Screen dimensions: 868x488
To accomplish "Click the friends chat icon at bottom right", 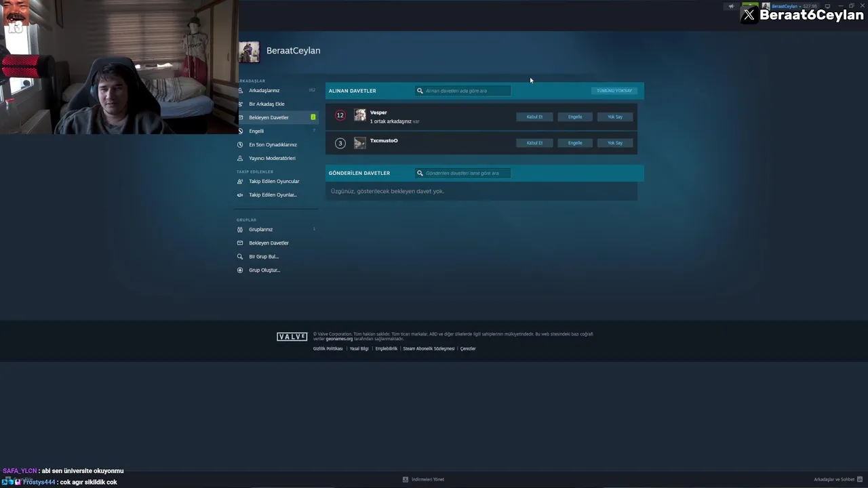I will tap(860, 479).
